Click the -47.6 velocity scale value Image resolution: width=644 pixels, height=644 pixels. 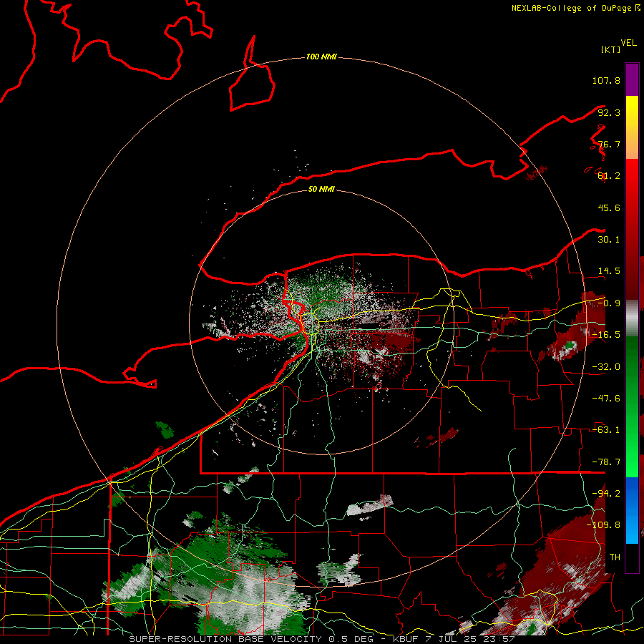click(606, 399)
